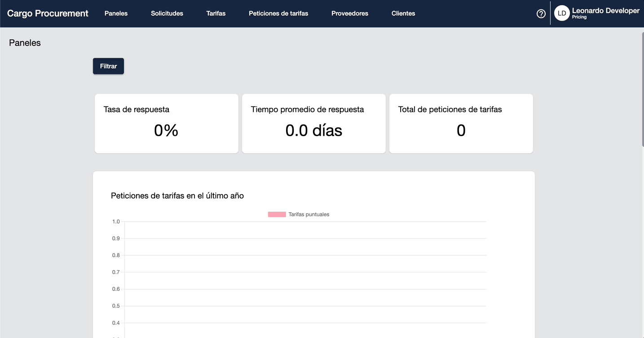Click the Tasa de respuesta card
The image size is (644, 338).
pyautogui.click(x=166, y=124)
